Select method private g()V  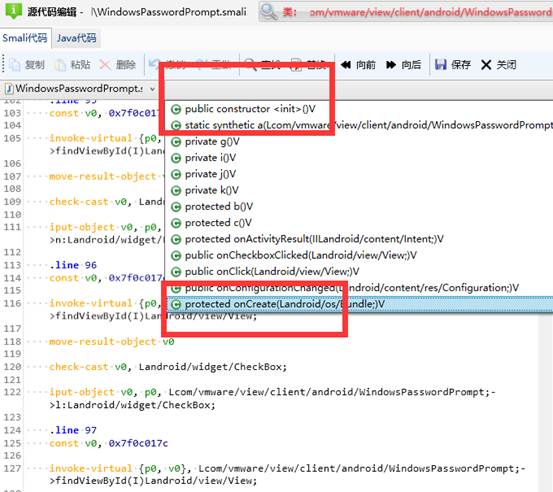click(212, 141)
